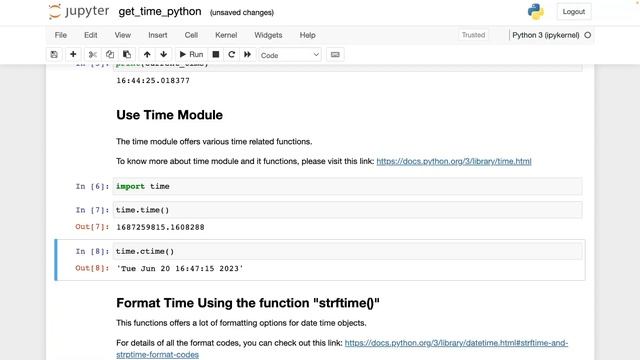Select output text 16:44:25.018377
The image size is (640, 360).
tap(153, 81)
